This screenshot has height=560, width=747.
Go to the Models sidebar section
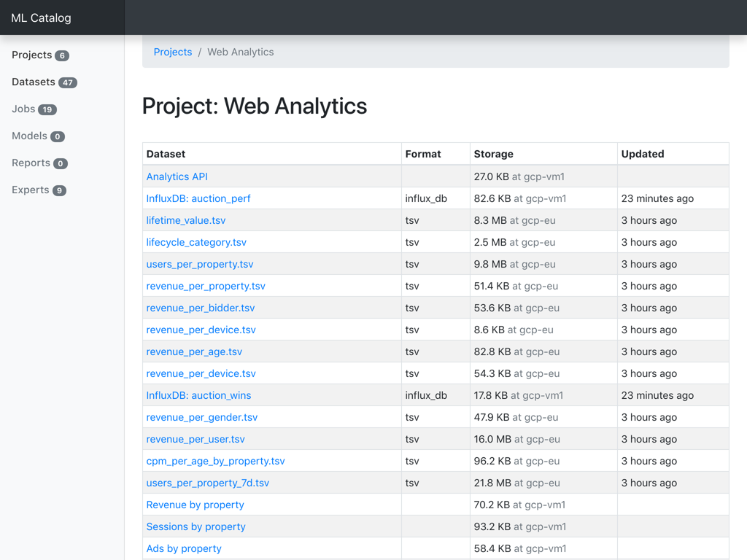coord(38,136)
